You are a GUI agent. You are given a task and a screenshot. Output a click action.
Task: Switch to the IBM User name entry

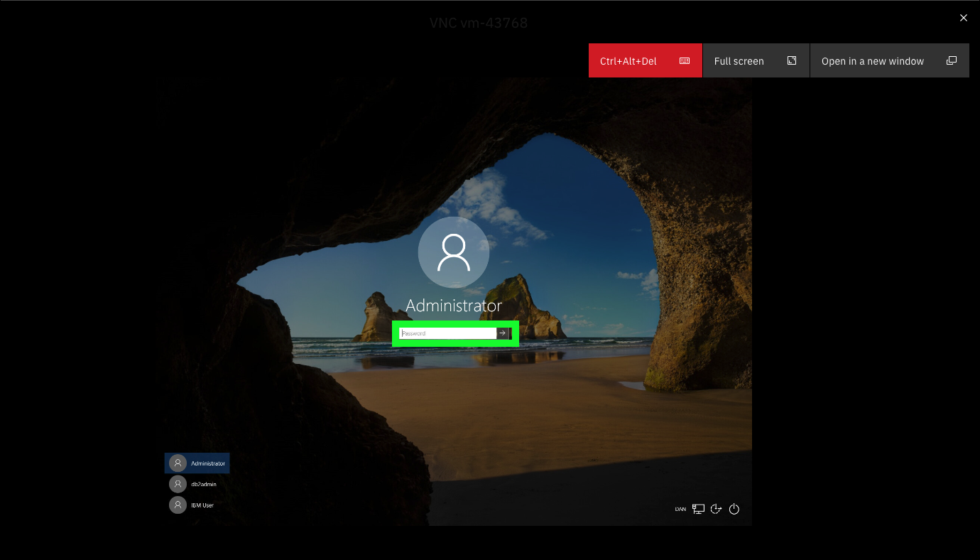(x=202, y=505)
